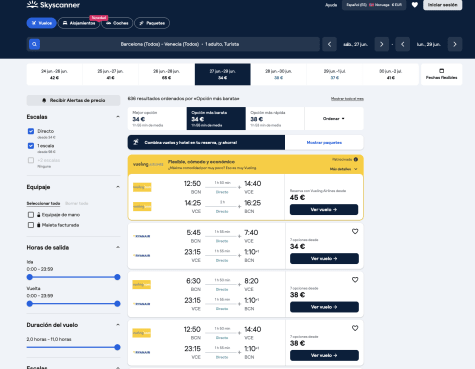Click Mostrar todo el mes link
The height and width of the screenshot is (369, 475).
tap(347, 99)
